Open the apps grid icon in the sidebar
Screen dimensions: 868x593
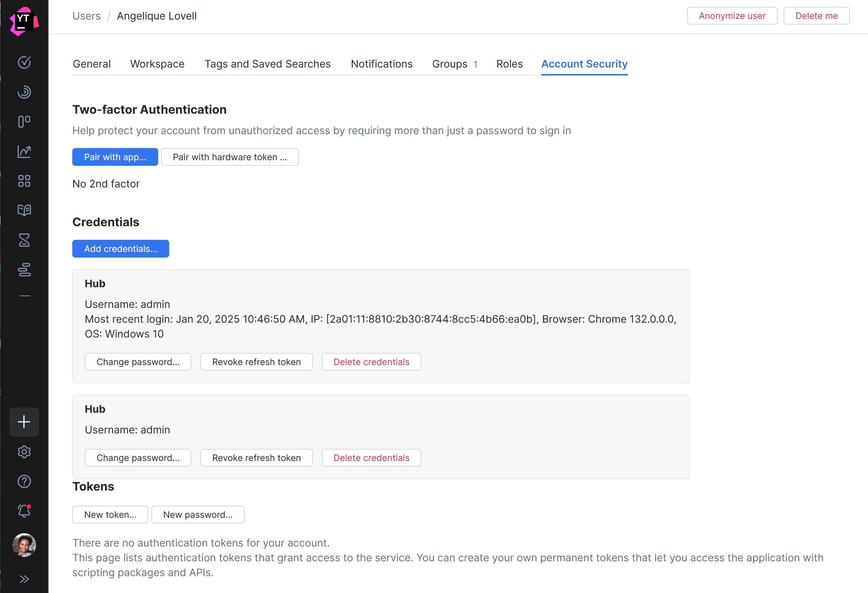tap(24, 181)
